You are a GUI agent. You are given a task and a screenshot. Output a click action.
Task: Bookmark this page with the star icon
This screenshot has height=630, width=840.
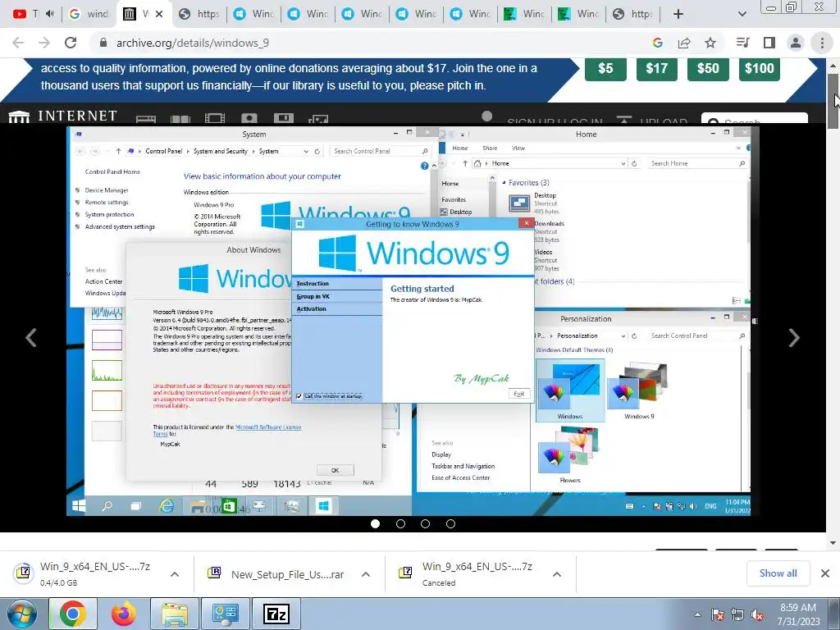click(x=710, y=43)
